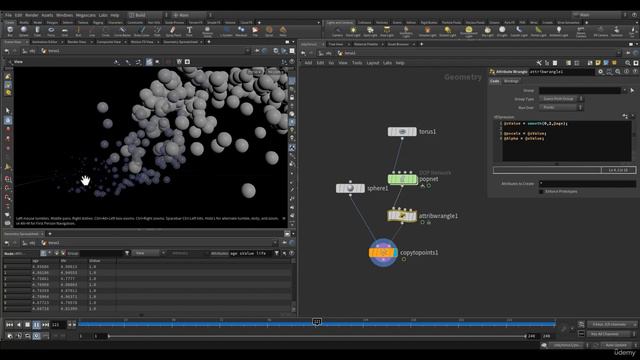Click the popnet node icon

402,179
